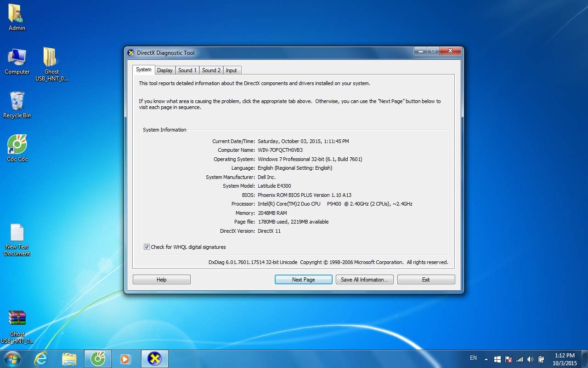Click the Dell Inc. manufacturer value

click(266, 177)
